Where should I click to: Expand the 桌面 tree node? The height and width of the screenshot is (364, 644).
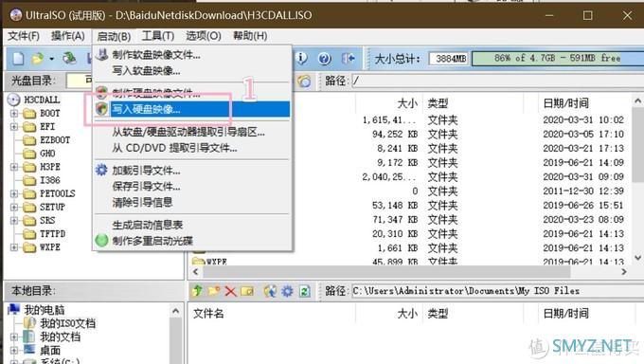coord(14,351)
